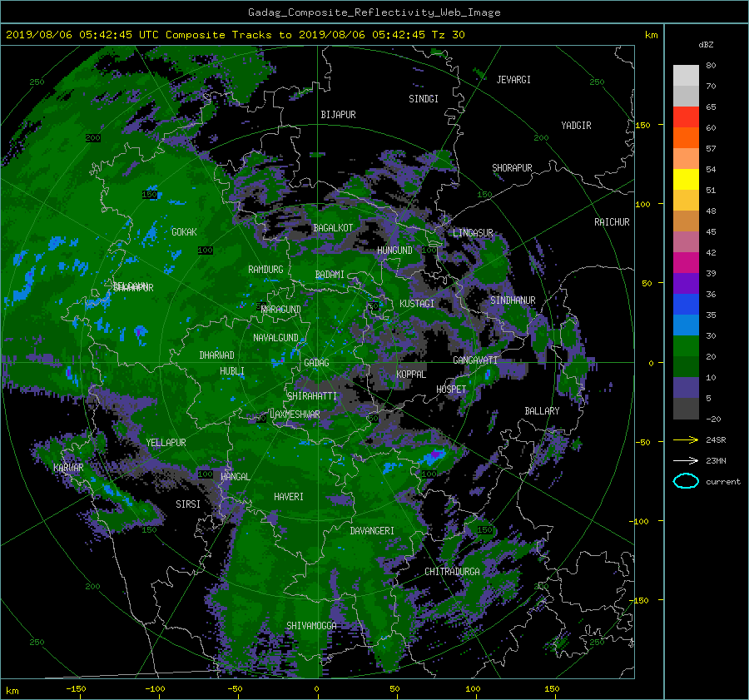Click the CHITRADURGA city label
This screenshot has height=700, width=749.
click(453, 572)
